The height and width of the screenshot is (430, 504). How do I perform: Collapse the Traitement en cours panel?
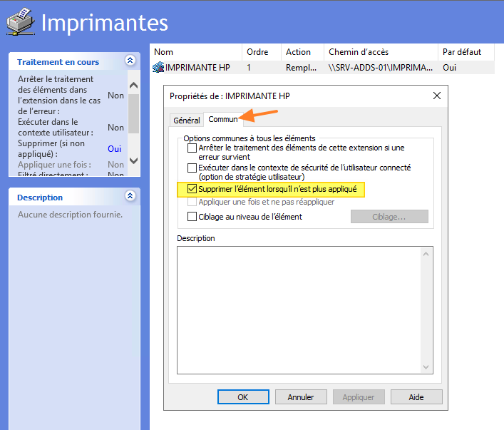[130, 60]
